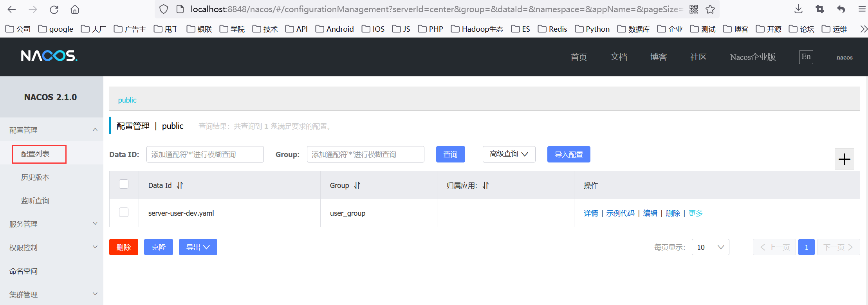
Task: Open the 导出 export dropdown
Action: (x=198, y=247)
